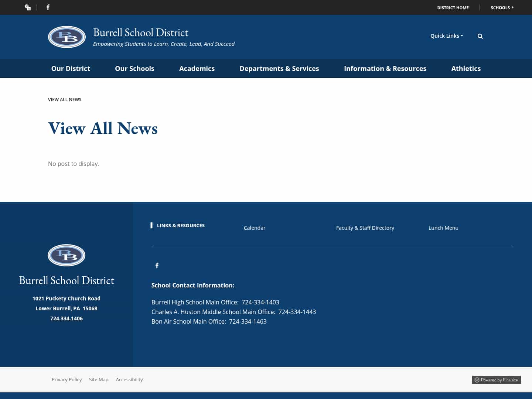Open Facebook icon in top bar
The width and height of the screenshot is (532, 399).
[48, 7]
